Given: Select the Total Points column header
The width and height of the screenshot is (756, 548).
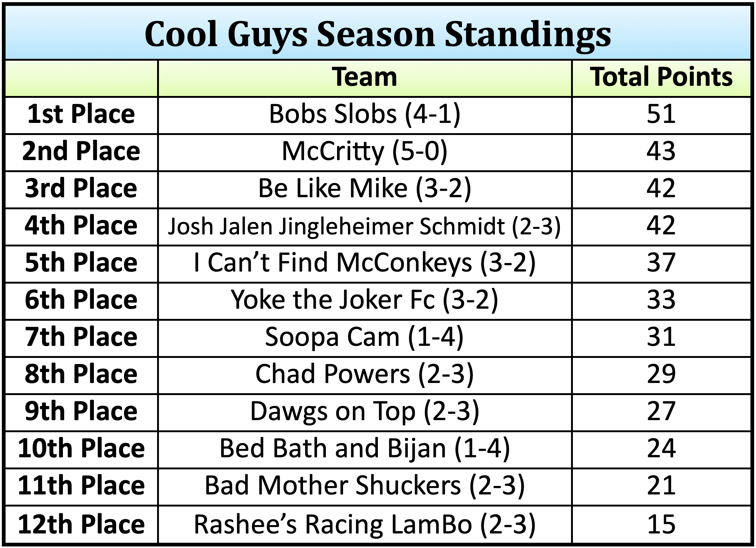Looking at the screenshot, I should pos(661,77).
